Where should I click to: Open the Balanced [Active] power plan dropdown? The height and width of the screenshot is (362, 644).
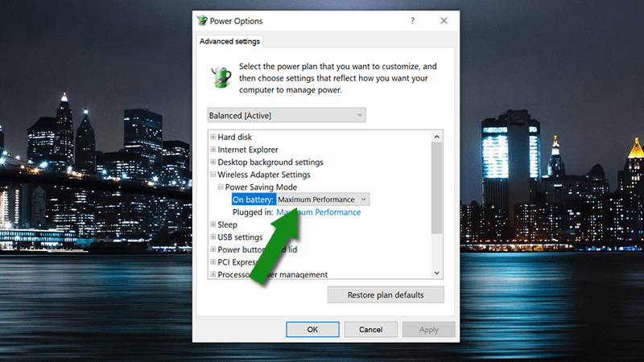point(287,115)
